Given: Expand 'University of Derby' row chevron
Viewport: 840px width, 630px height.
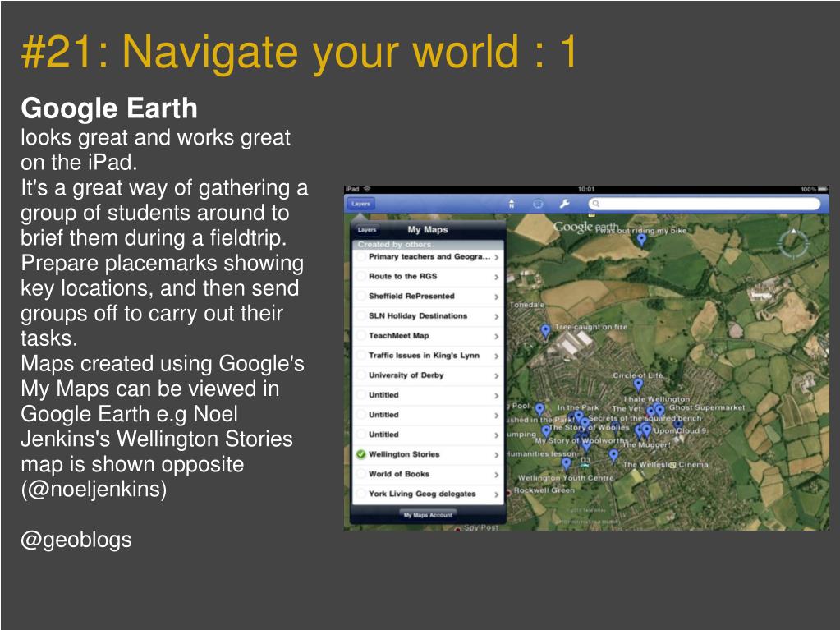Looking at the screenshot, I should click(497, 376).
